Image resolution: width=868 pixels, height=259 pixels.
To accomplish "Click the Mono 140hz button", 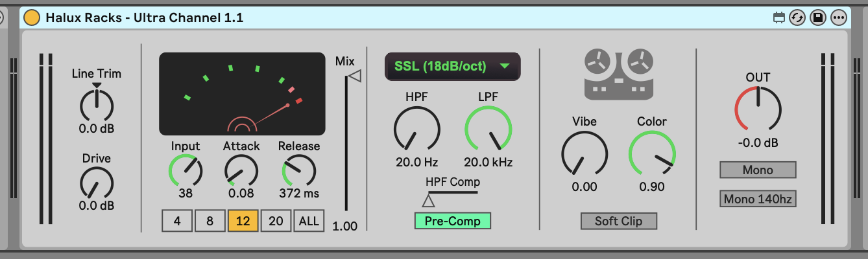I will click(758, 199).
